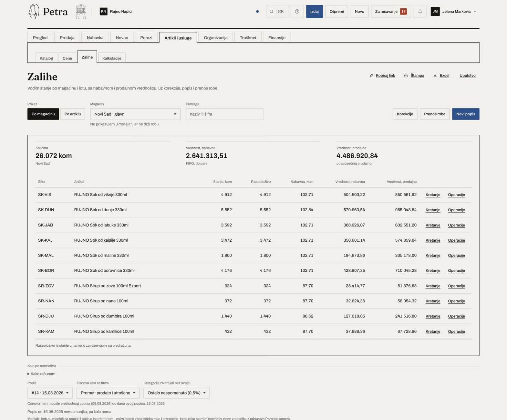Click the Korekcije button
Viewport: 507px width, 420px height.
[405, 114]
